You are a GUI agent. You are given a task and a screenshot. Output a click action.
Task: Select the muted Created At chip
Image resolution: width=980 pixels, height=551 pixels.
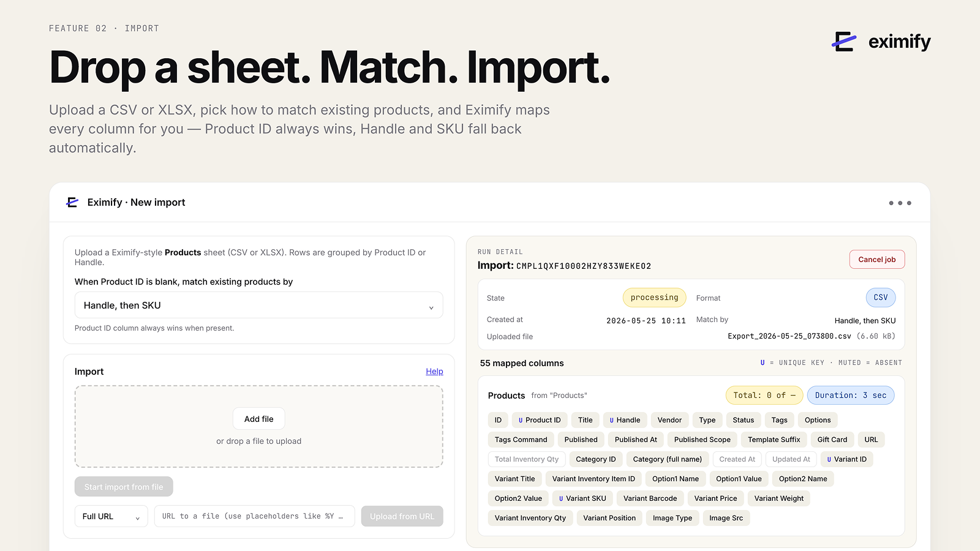click(x=737, y=459)
